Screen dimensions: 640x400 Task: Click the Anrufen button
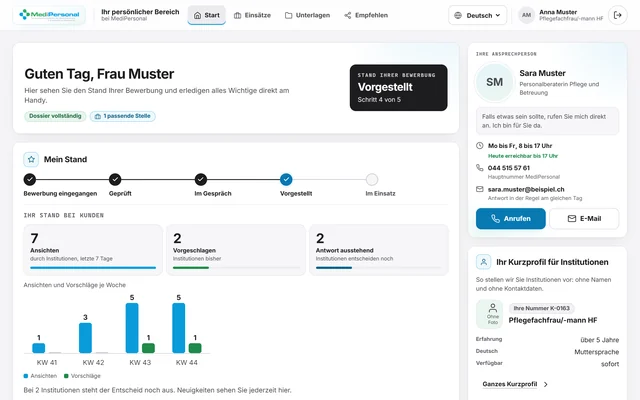pyautogui.click(x=511, y=219)
